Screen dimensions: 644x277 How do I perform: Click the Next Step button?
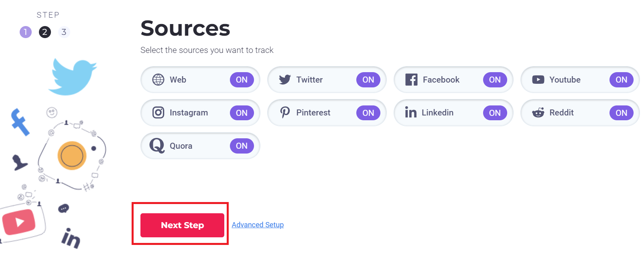pyautogui.click(x=182, y=225)
